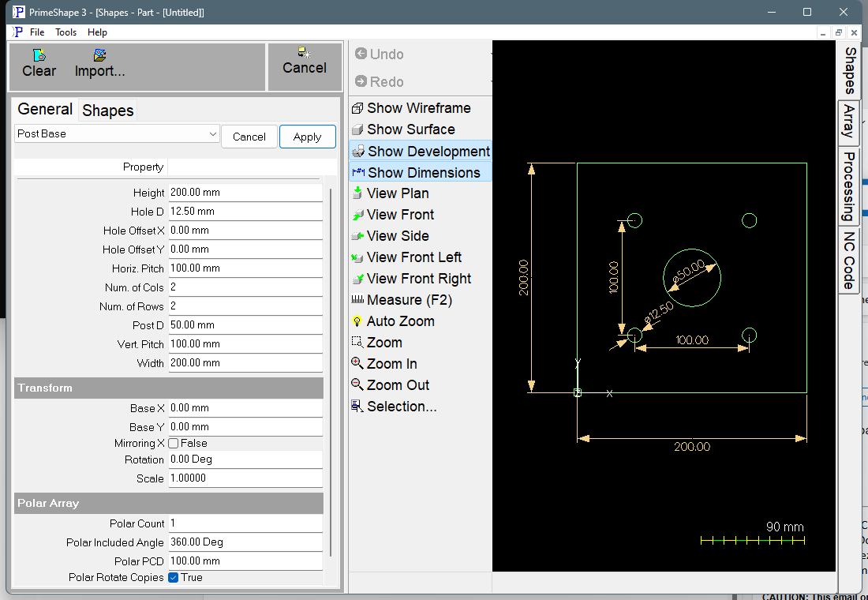Viewport: 868px width, 600px height.
Task: Edit the Width value field
Action: [x=245, y=363]
